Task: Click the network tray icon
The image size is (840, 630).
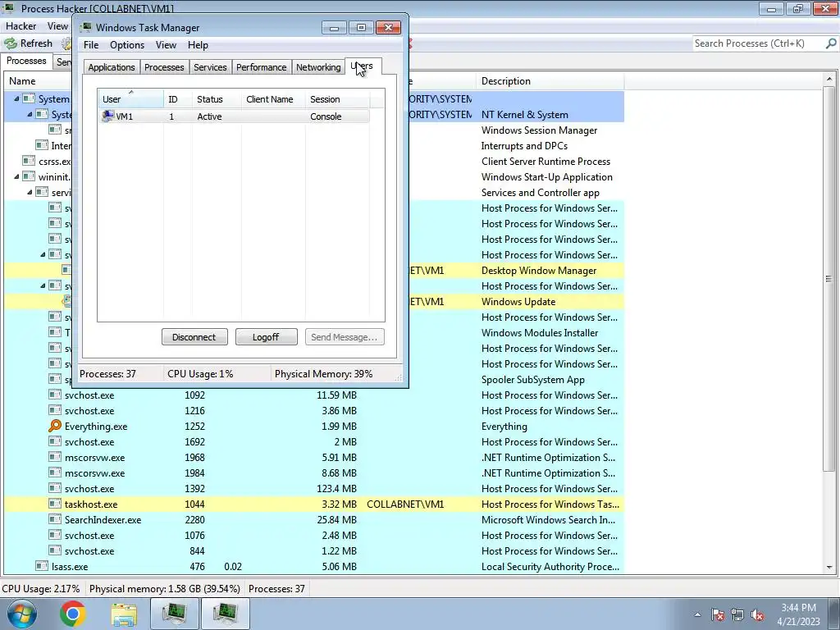Action: (x=737, y=614)
